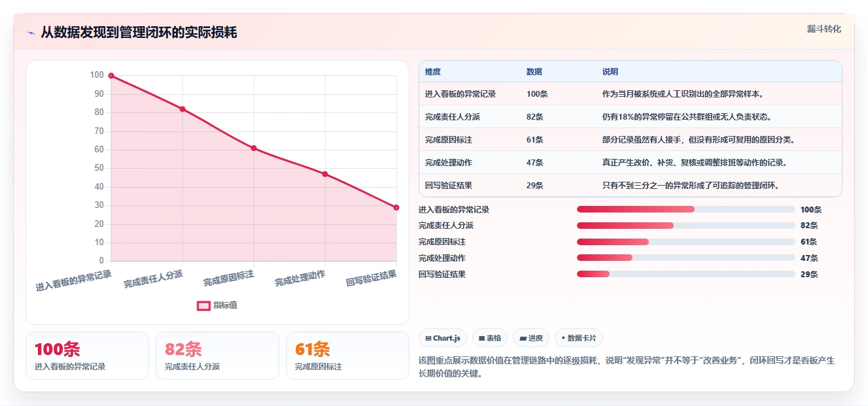
Task: Select the Chart.js chip
Action: (443, 338)
